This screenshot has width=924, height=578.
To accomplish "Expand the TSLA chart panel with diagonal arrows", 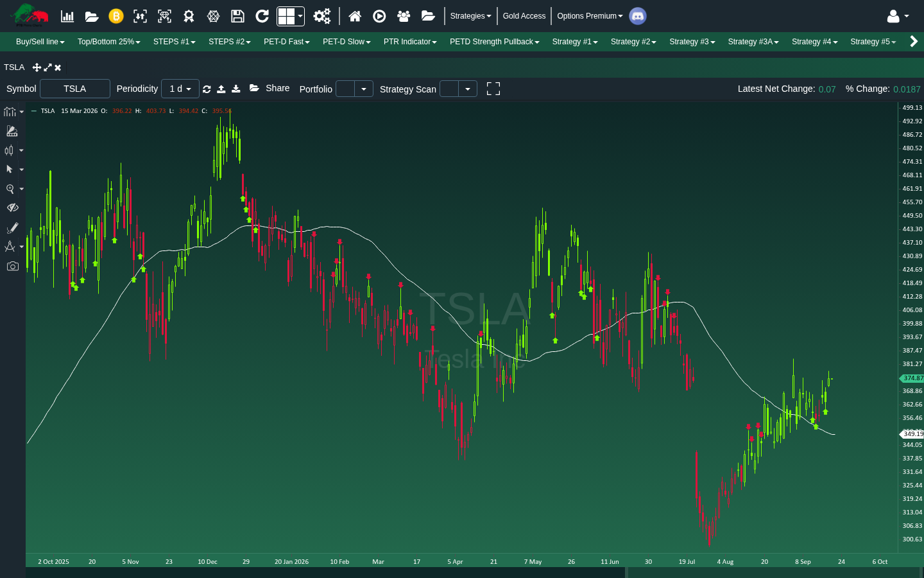I will [47, 67].
